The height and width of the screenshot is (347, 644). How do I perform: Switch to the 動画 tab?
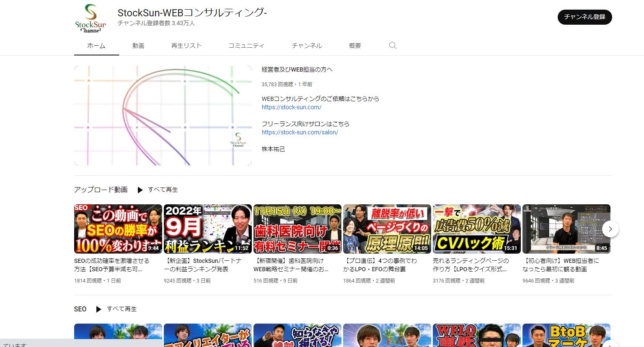138,46
